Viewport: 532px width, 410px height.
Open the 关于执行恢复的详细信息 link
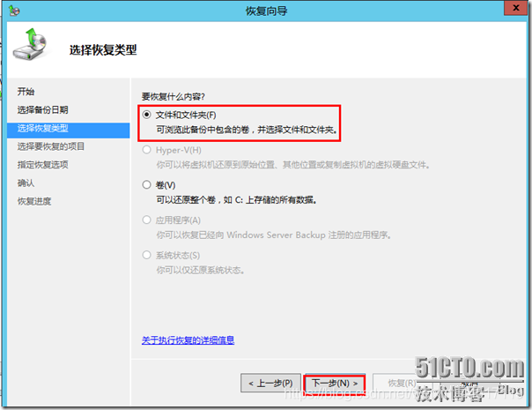pyautogui.click(x=188, y=340)
